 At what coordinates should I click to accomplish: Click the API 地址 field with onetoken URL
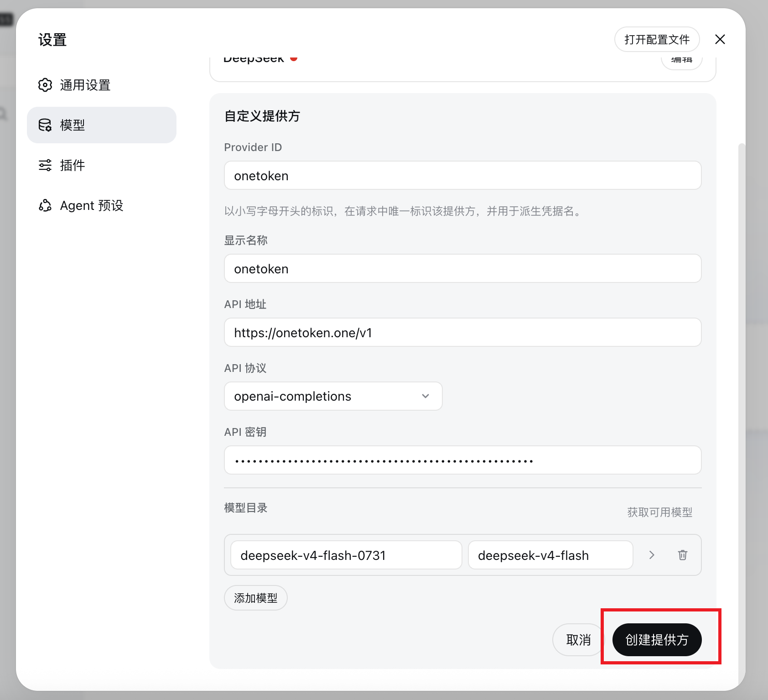click(462, 332)
